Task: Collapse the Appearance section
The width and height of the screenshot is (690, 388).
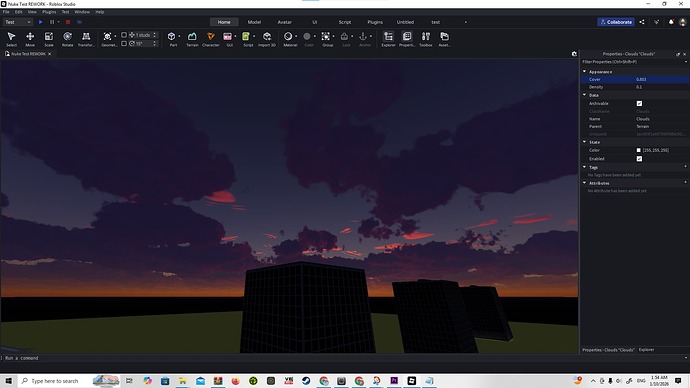Action: tap(584, 71)
